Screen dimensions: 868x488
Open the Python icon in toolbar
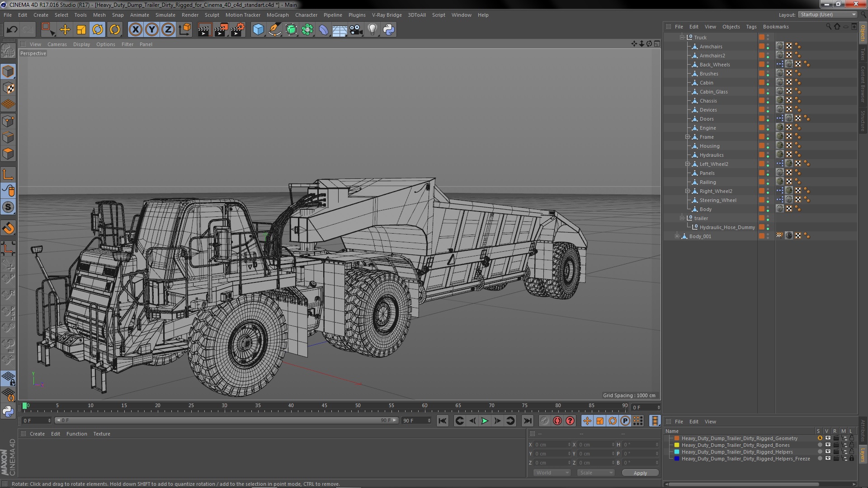(x=389, y=30)
